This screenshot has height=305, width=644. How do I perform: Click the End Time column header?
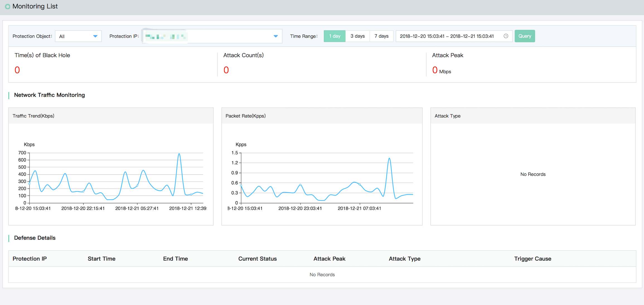point(175,259)
